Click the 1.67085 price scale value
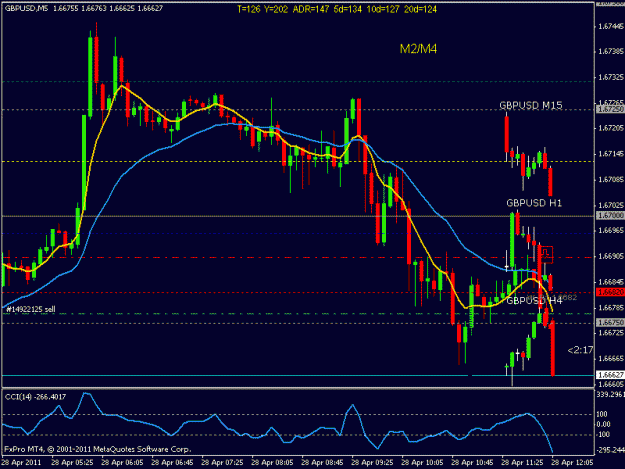 click(611, 180)
